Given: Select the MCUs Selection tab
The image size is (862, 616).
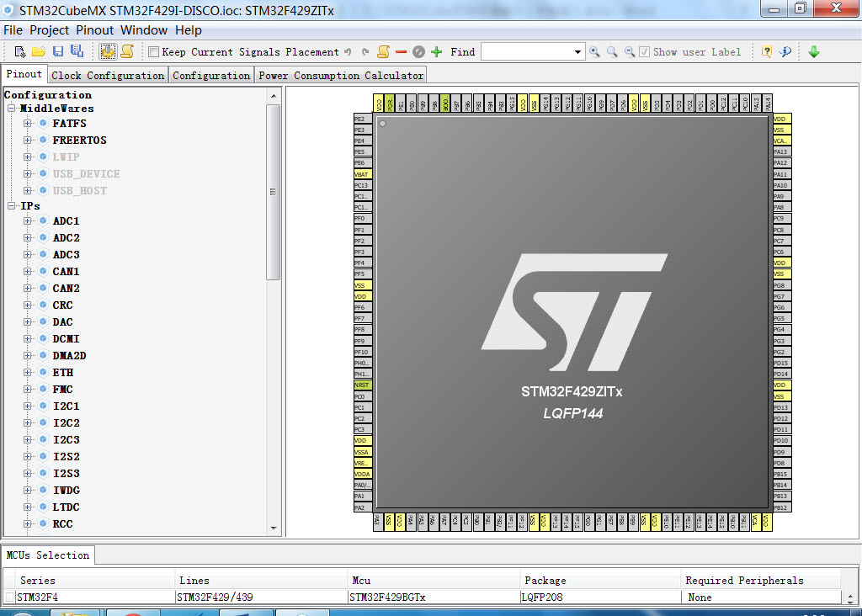Looking at the screenshot, I should (x=48, y=555).
